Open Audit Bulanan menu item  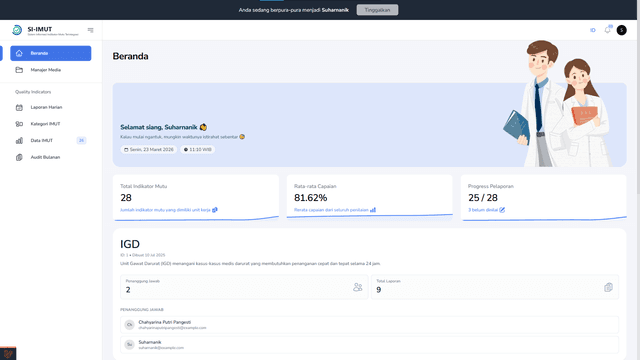click(51, 157)
